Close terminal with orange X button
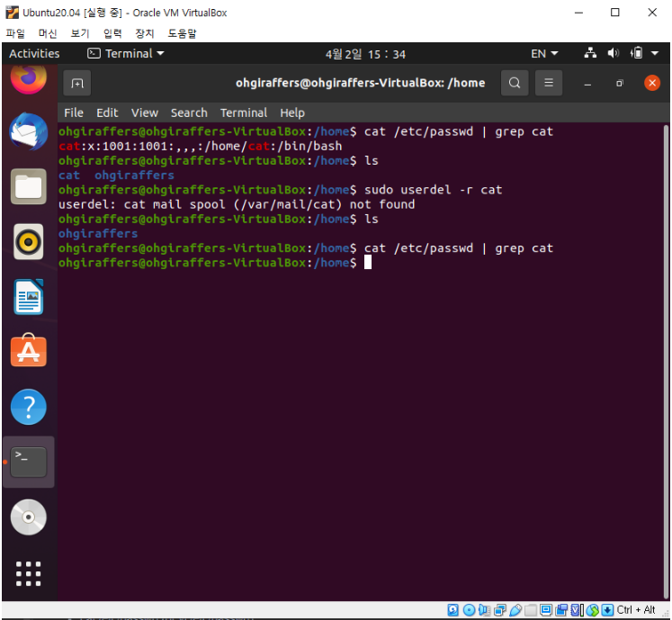The width and height of the screenshot is (672, 620). click(652, 83)
